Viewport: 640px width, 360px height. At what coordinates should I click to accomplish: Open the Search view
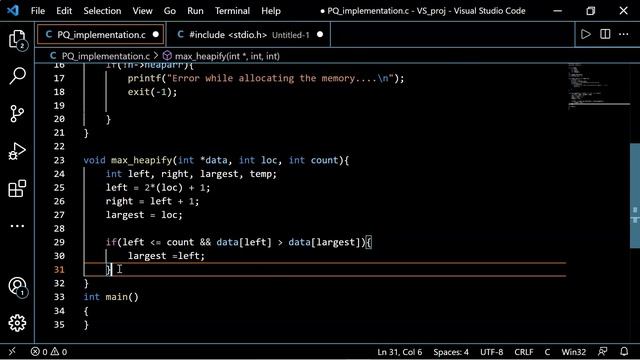(x=17, y=76)
